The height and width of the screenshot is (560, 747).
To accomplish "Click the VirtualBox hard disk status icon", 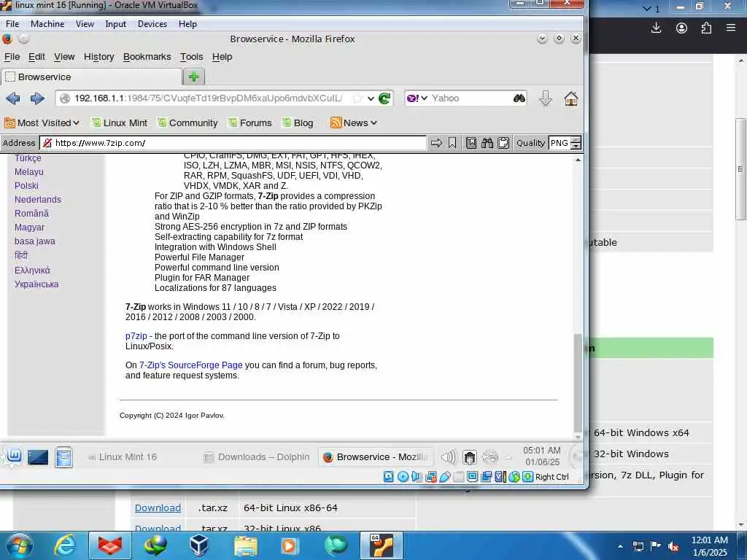I will 389,477.
